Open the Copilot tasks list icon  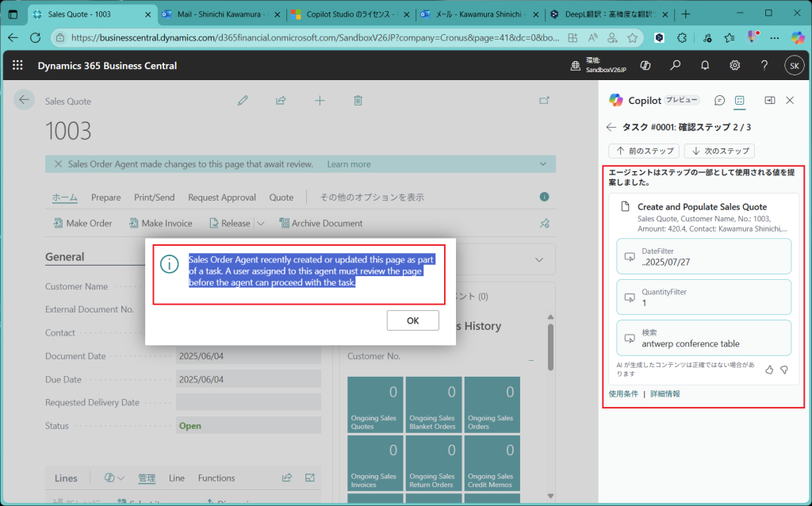740,101
